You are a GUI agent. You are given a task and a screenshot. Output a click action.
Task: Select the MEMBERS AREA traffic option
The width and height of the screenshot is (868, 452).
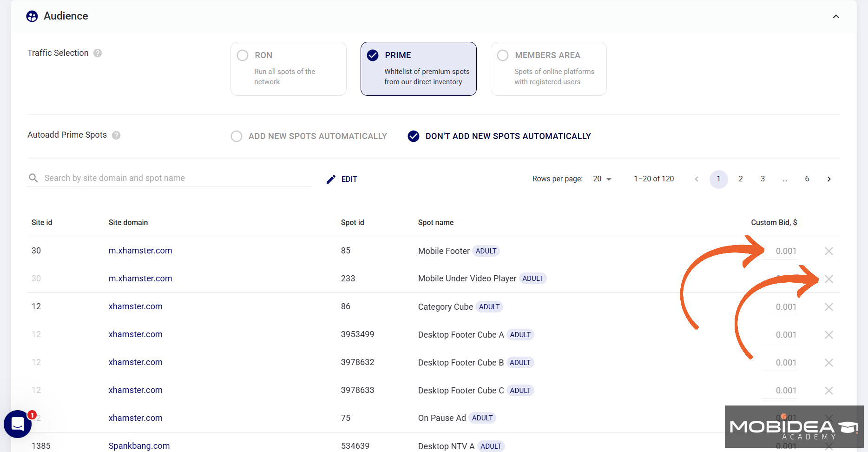click(502, 55)
